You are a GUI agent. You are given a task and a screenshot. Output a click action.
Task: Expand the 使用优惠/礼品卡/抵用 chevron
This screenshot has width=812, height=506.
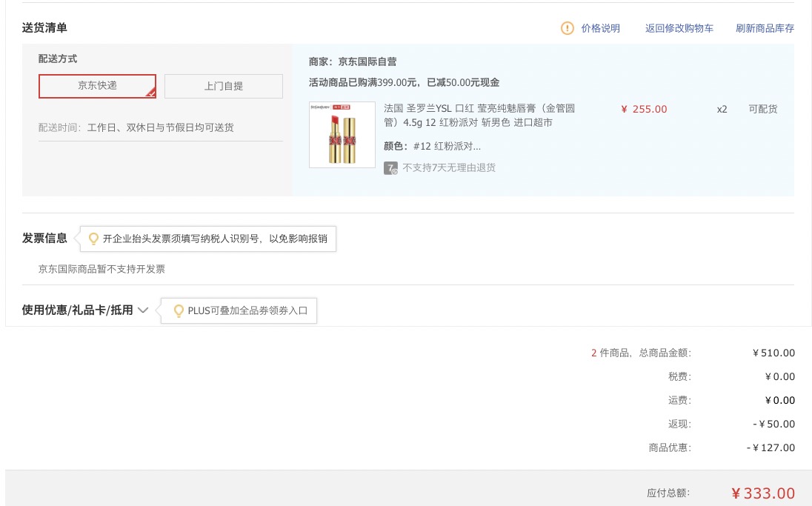click(x=144, y=310)
